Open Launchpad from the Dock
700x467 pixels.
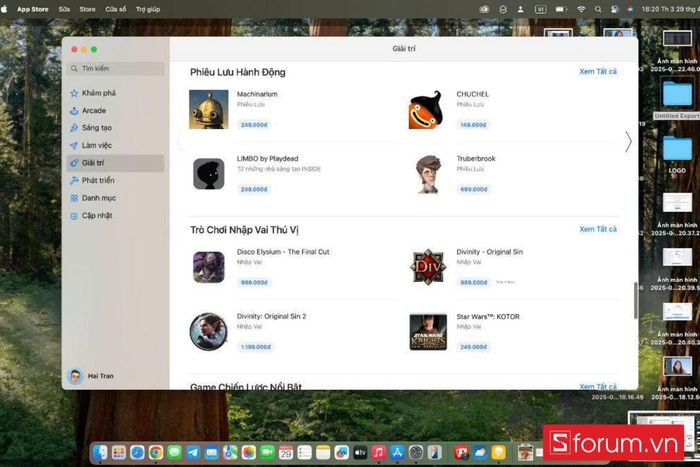pos(119,453)
